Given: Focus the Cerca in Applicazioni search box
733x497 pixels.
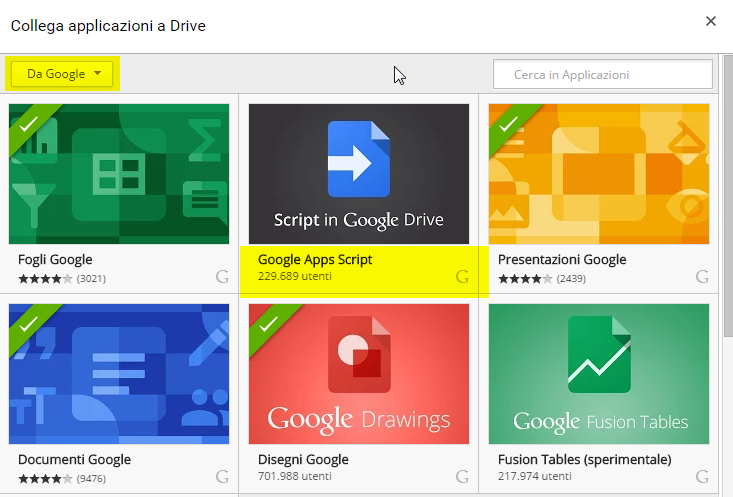Looking at the screenshot, I should coord(603,74).
